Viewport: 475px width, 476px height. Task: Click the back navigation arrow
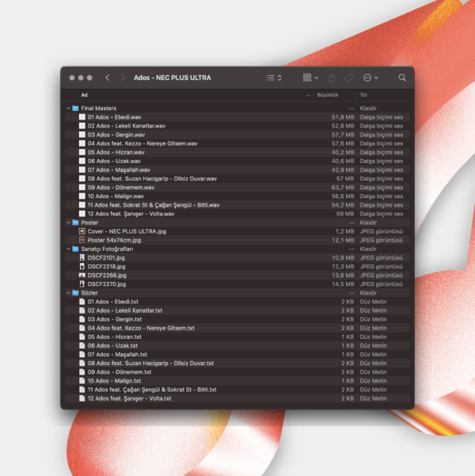click(108, 78)
